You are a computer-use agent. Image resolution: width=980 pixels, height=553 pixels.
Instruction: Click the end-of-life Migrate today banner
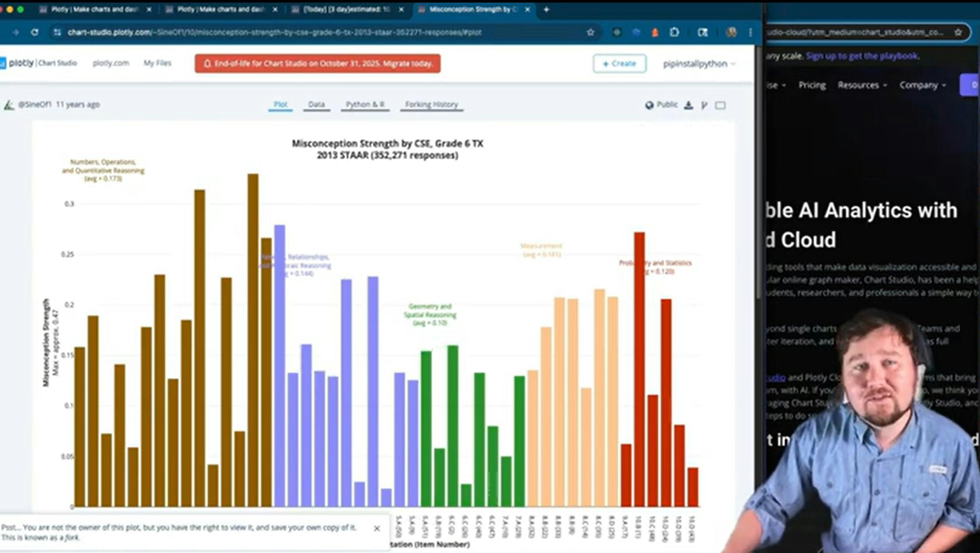coord(318,64)
